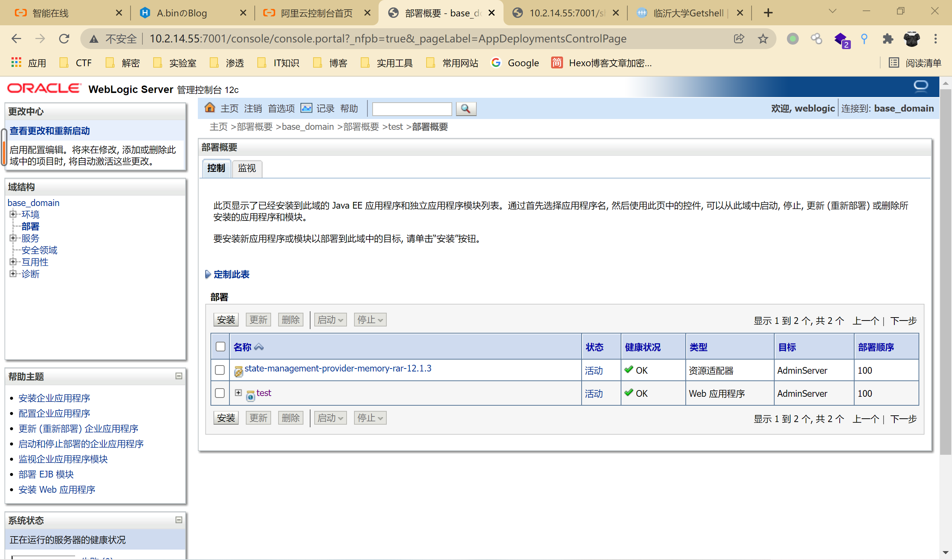Open the 帮助 toolbar item
Viewport: 952px width, 560px height.
349,109
